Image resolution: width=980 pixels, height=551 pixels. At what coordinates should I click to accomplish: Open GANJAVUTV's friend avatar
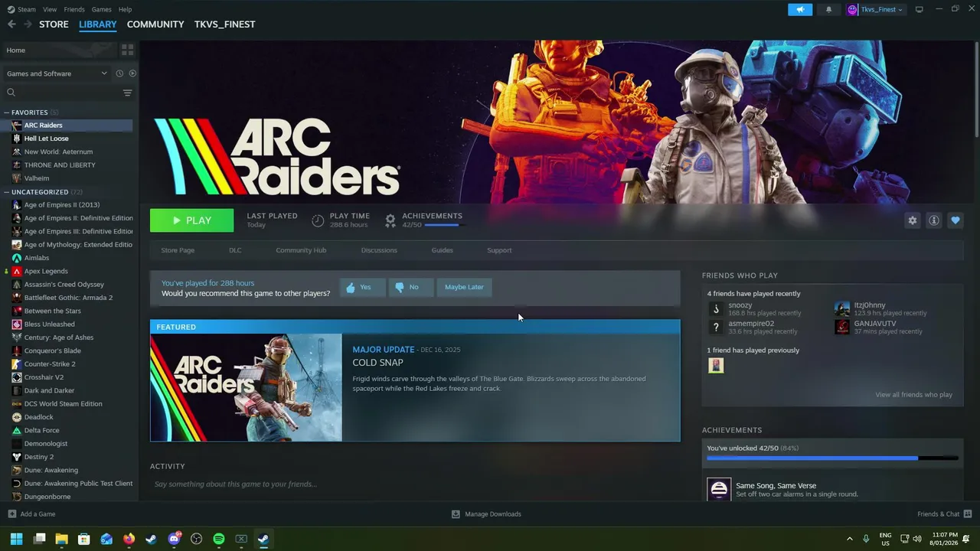click(x=842, y=327)
